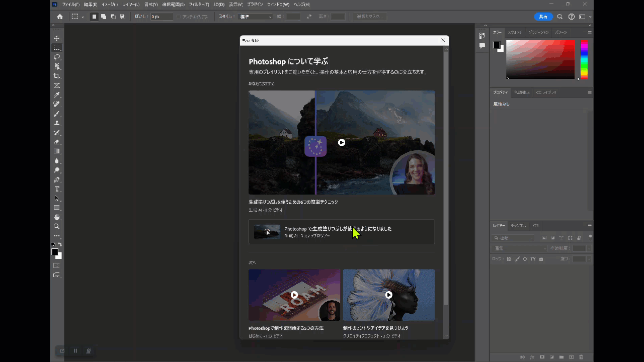Select the Blur tool

57,161
